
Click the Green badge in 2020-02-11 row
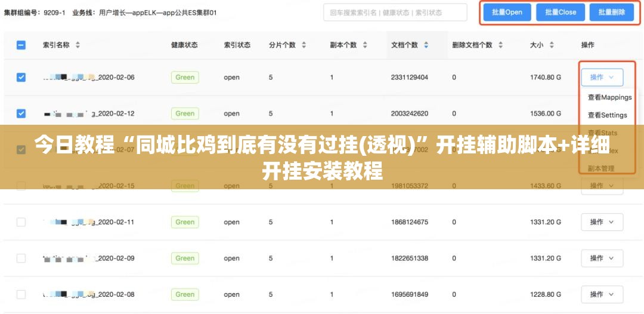[185, 222]
